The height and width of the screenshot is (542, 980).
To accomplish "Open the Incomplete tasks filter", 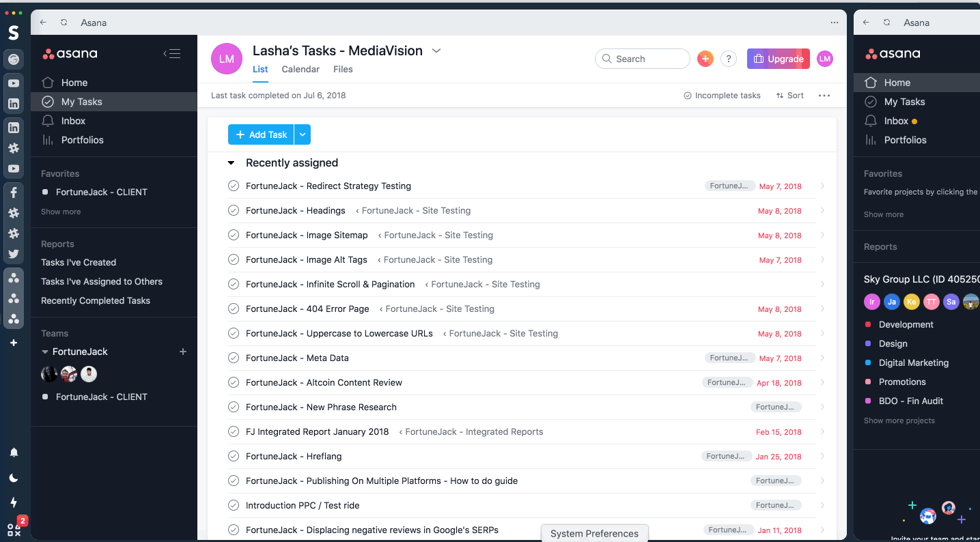I will tap(722, 96).
